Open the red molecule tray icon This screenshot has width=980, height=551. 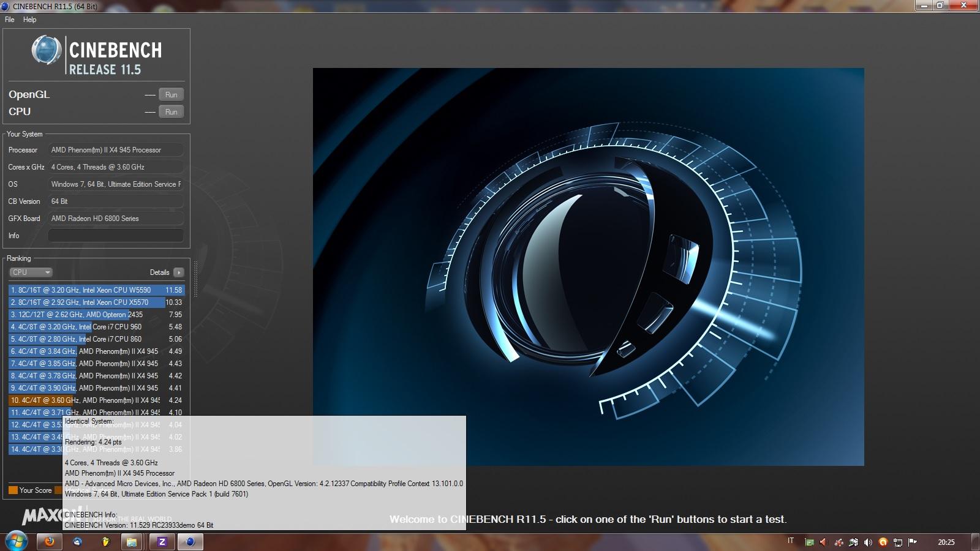tap(839, 542)
